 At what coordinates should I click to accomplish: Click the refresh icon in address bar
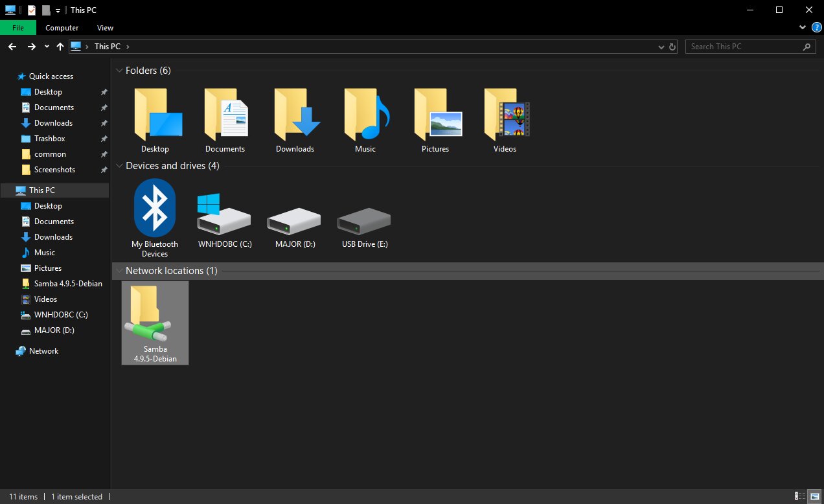click(672, 47)
